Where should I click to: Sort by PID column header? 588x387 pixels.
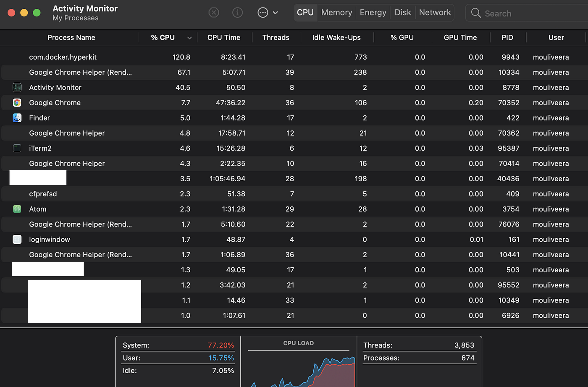click(x=507, y=37)
